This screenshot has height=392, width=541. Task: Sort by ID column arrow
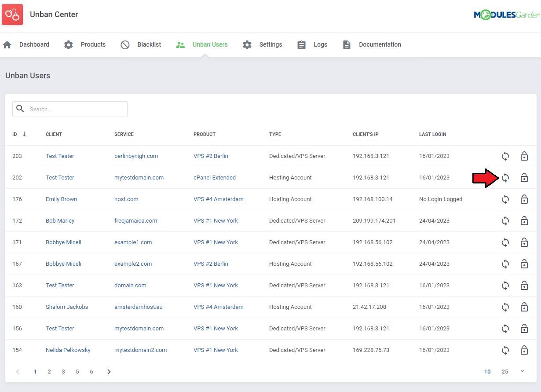click(x=24, y=134)
